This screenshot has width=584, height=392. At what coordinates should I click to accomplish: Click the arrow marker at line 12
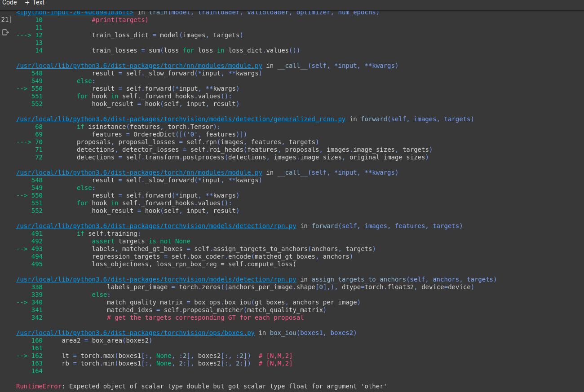coord(25,35)
